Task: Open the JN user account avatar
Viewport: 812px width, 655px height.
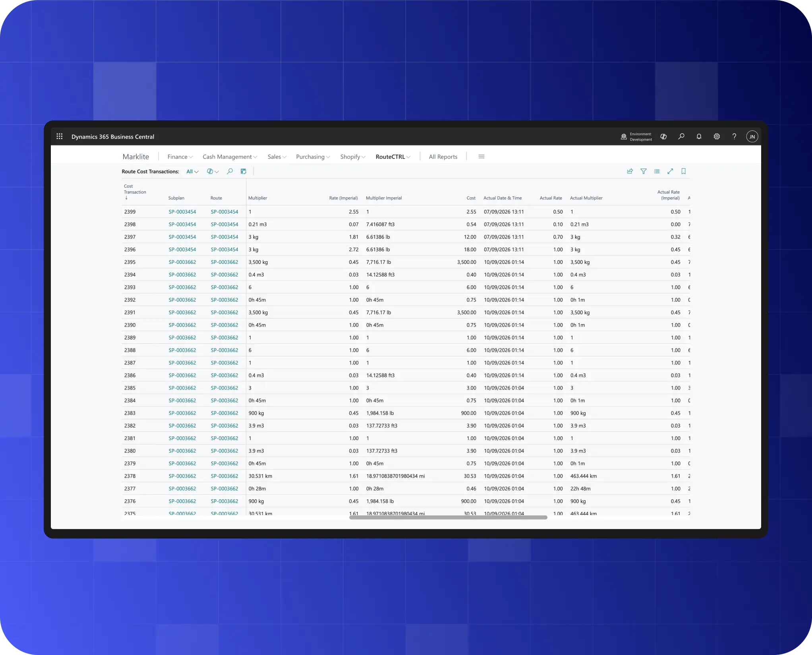Action: point(752,137)
